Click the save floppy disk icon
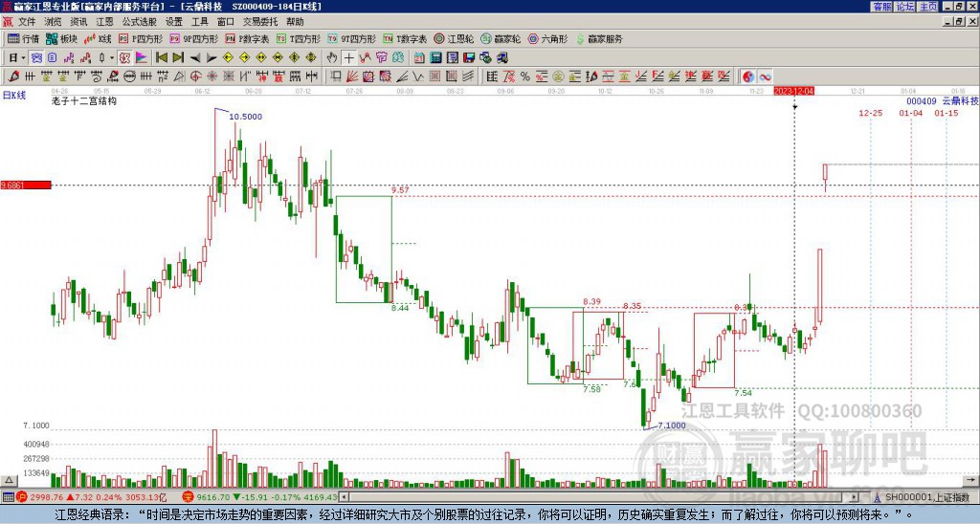Screen dimensions: 980x524 point(469,58)
